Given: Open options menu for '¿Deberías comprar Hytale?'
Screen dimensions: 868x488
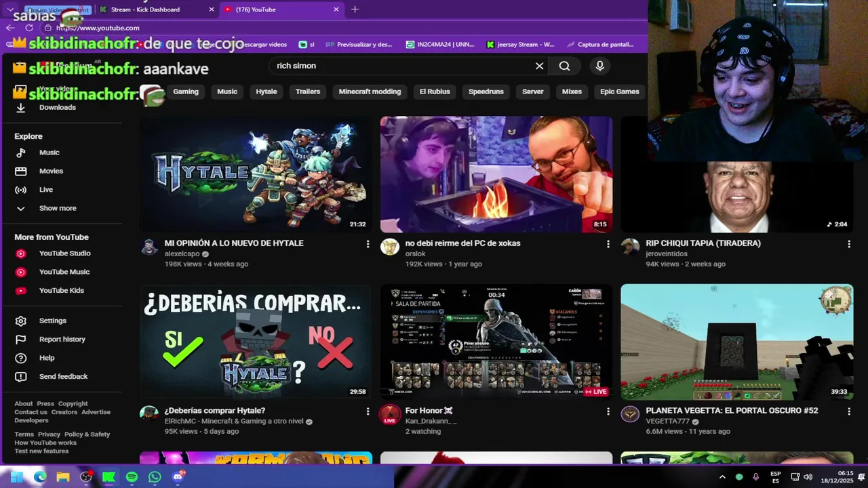Looking at the screenshot, I should (368, 411).
